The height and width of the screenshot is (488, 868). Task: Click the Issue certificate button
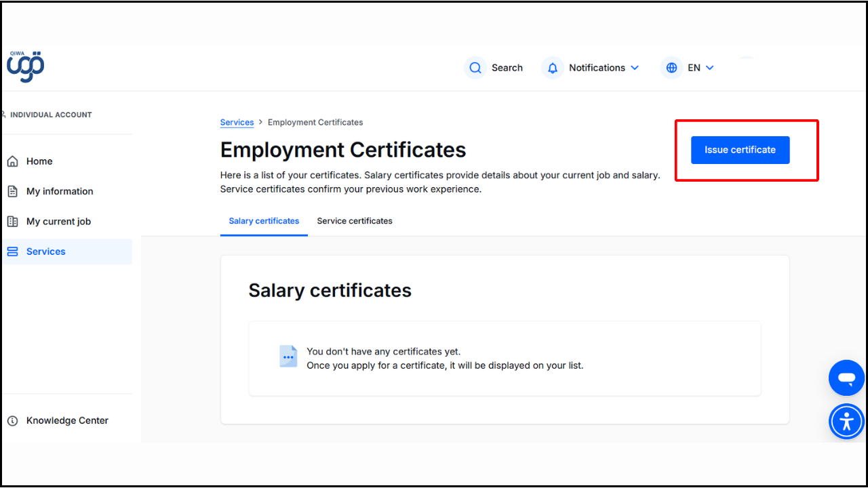pyautogui.click(x=740, y=150)
